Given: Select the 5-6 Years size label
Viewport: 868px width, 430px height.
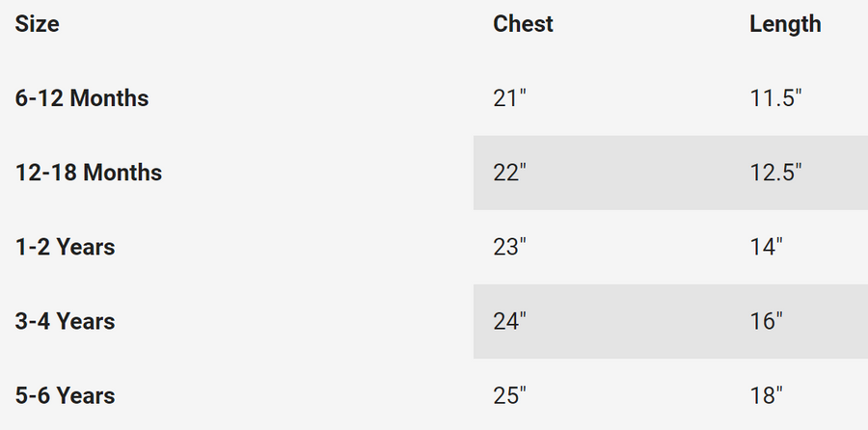Looking at the screenshot, I should pyautogui.click(x=65, y=395).
